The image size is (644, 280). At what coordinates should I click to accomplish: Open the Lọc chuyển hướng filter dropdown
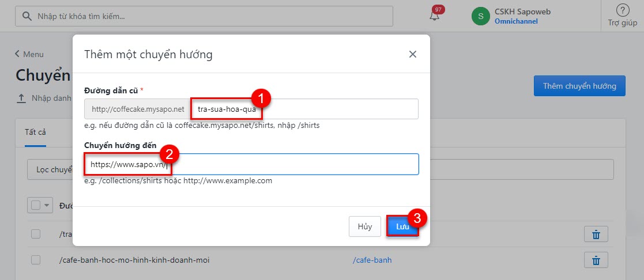pyautogui.click(x=50, y=169)
